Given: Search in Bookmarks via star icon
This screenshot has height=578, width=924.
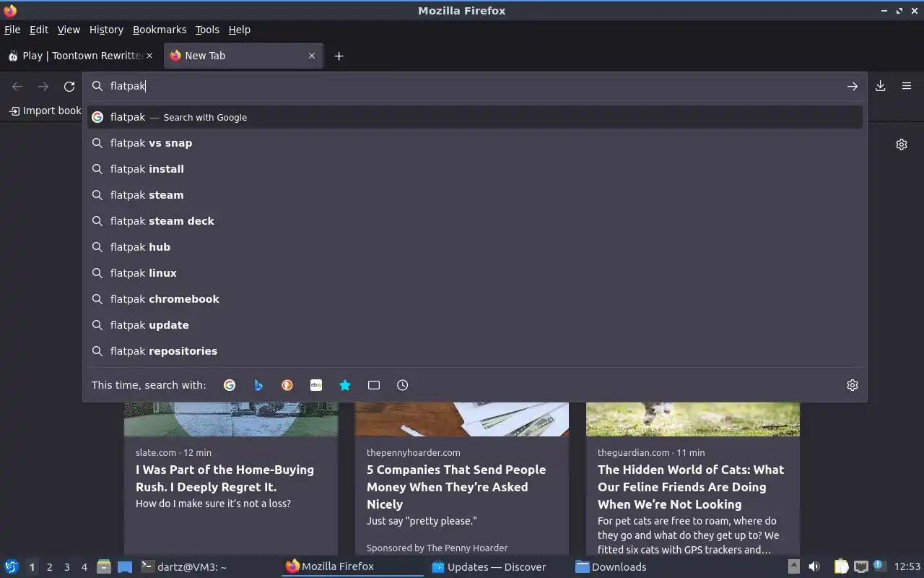Looking at the screenshot, I should pos(345,385).
